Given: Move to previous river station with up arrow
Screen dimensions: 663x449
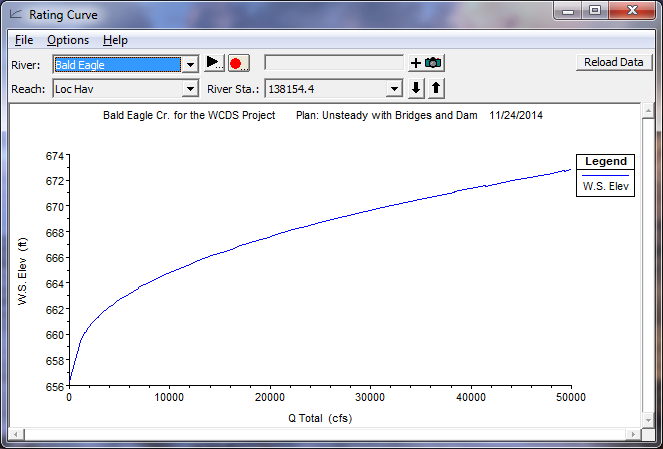Looking at the screenshot, I should pyautogui.click(x=435, y=88).
